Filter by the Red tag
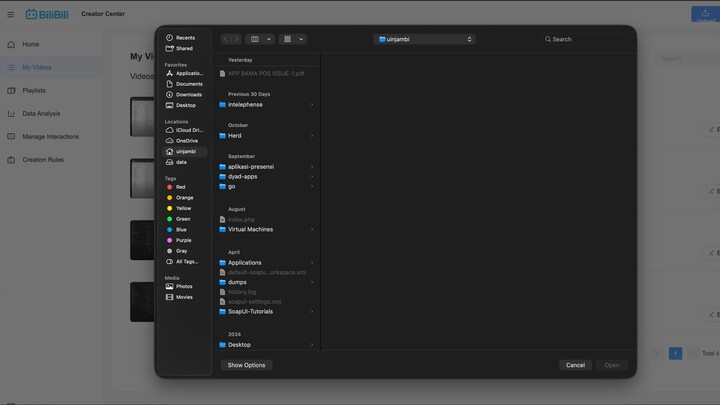Image resolution: width=720 pixels, height=405 pixels. click(x=180, y=187)
